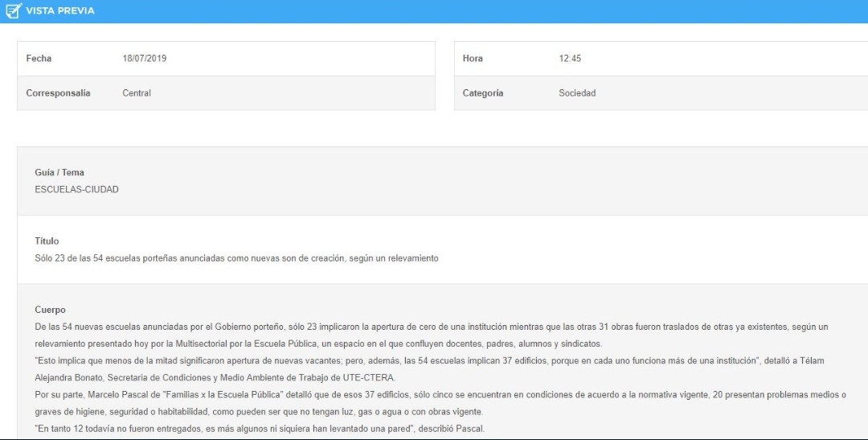The width and height of the screenshot is (868, 440).
Task: Select the Central corresponsalía value
Action: click(x=137, y=93)
